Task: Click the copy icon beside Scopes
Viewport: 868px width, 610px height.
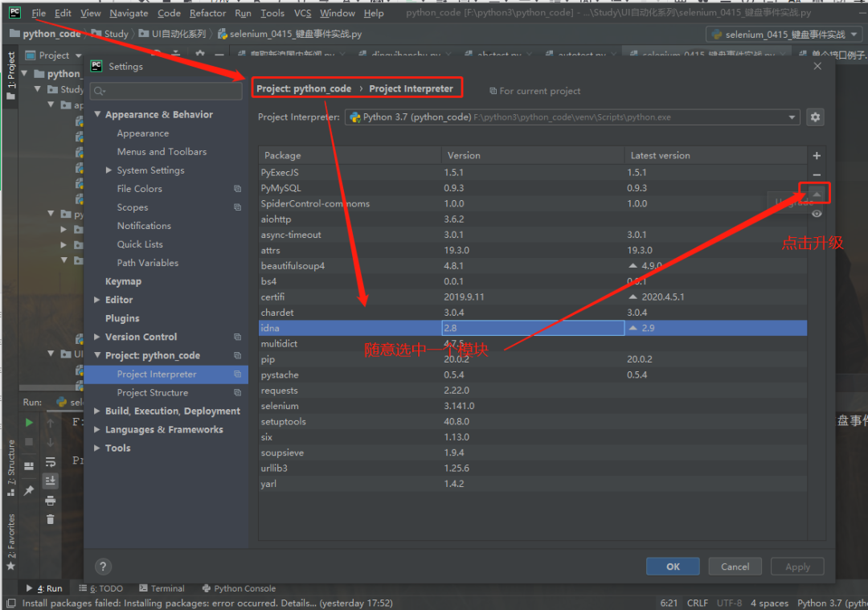Action: [237, 207]
